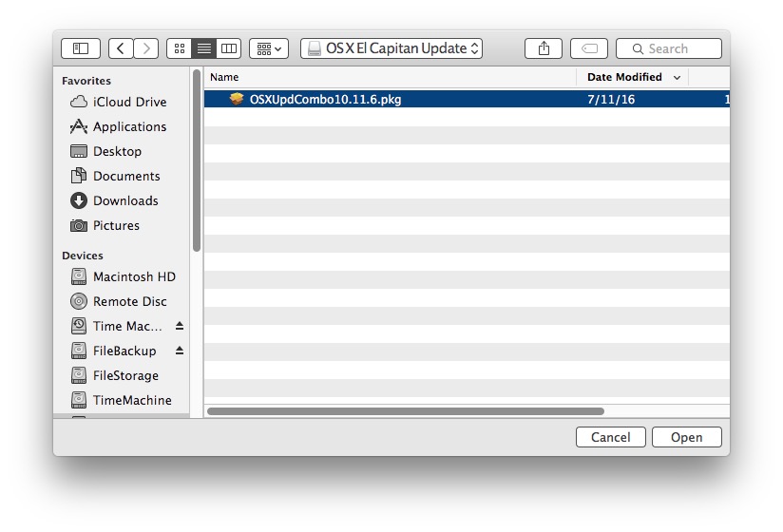Eject the FileBackup volume

(180, 351)
